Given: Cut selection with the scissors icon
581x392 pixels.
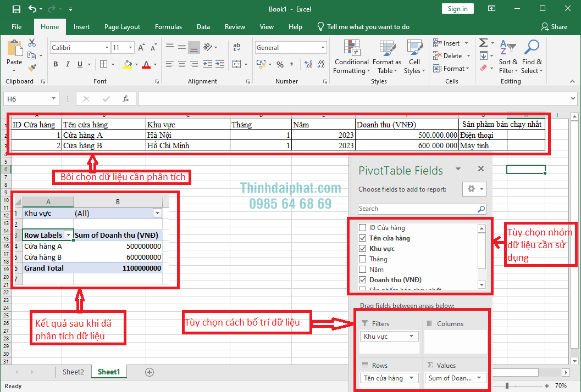Looking at the screenshot, I should [x=32, y=43].
